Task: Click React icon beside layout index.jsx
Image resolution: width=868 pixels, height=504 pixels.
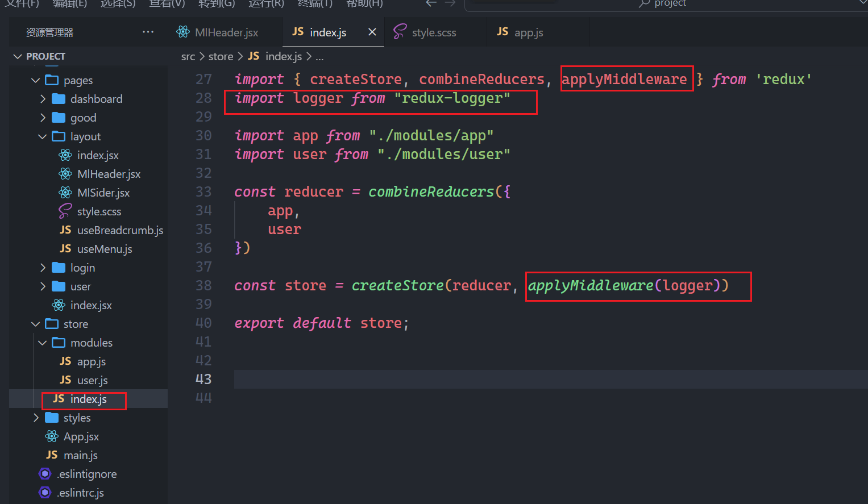Action: [x=65, y=155]
